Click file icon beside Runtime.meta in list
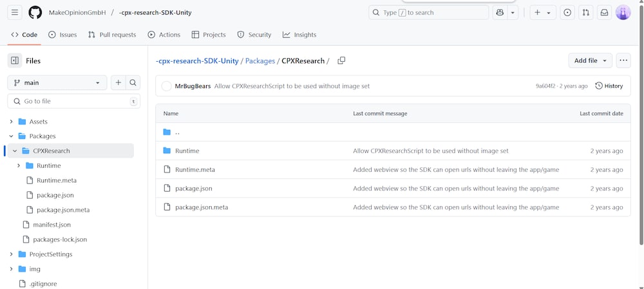This screenshot has height=289, width=644. [167, 169]
